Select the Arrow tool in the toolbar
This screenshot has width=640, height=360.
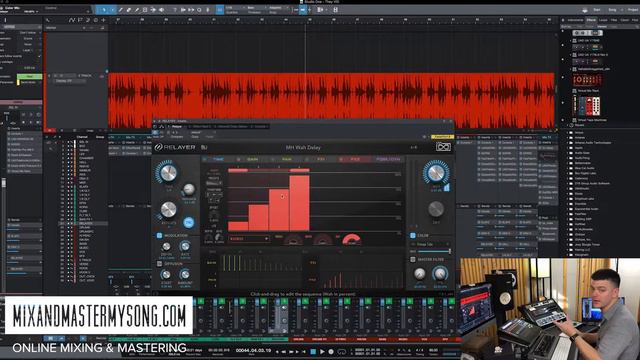pos(104,9)
